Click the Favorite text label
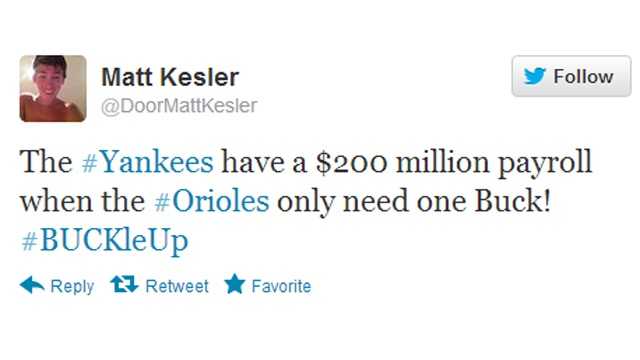 point(281,286)
